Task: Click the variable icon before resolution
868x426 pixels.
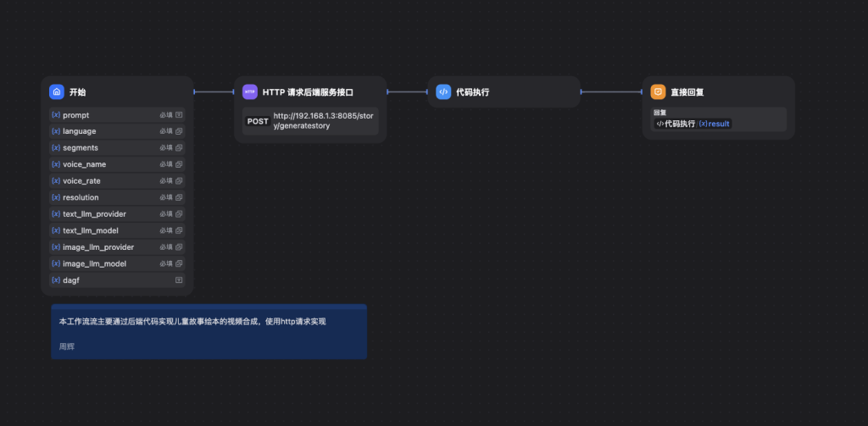Action: (x=56, y=197)
